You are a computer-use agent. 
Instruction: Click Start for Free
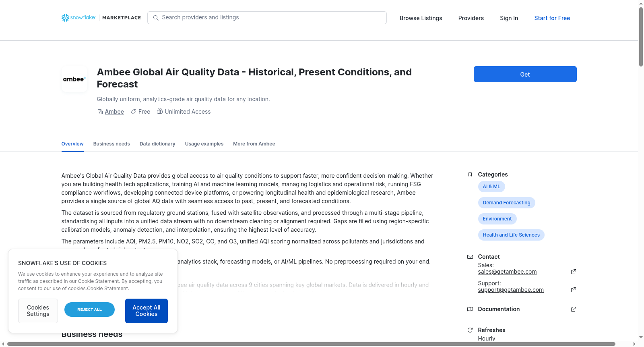pos(552,18)
